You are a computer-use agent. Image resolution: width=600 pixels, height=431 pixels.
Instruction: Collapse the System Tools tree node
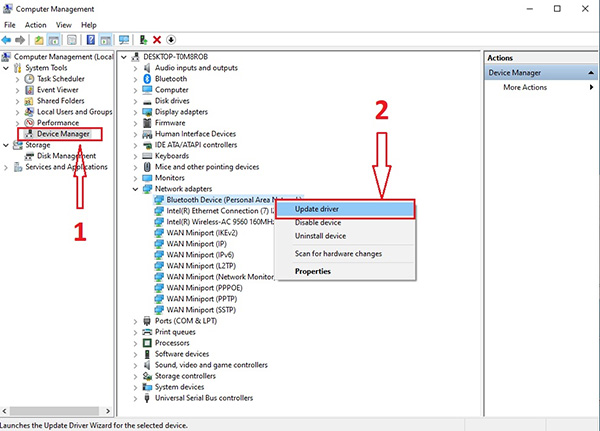point(7,68)
